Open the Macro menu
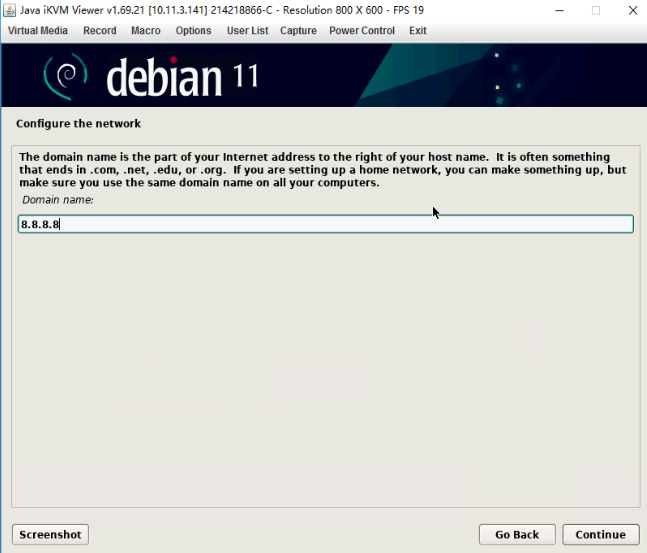This screenshot has width=647, height=553. [146, 31]
